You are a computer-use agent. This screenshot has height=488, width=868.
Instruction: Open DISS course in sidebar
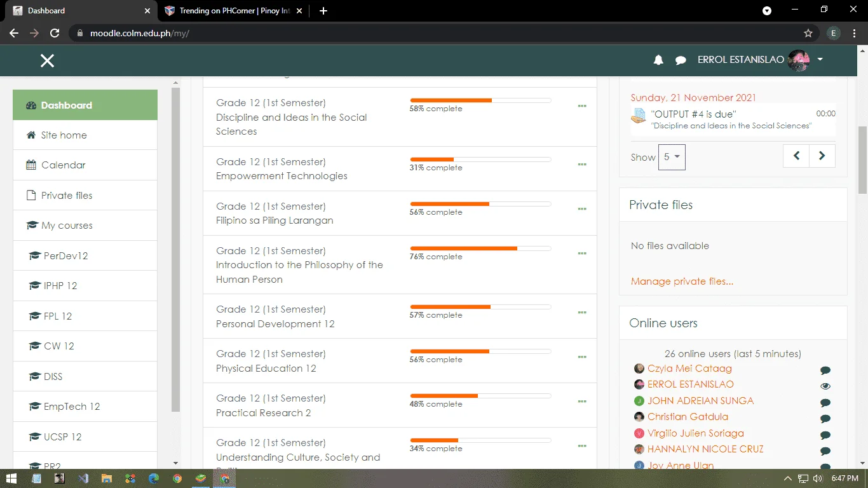[x=85, y=376]
